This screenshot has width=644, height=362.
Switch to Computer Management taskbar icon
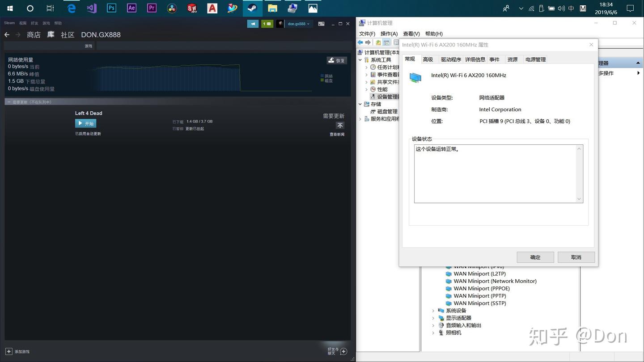[x=292, y=8]
